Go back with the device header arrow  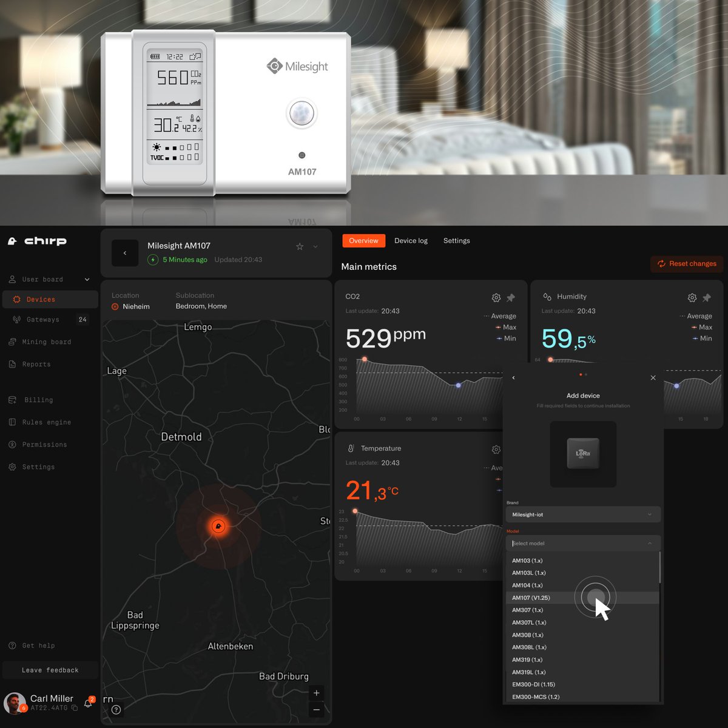tap(125, 253)
